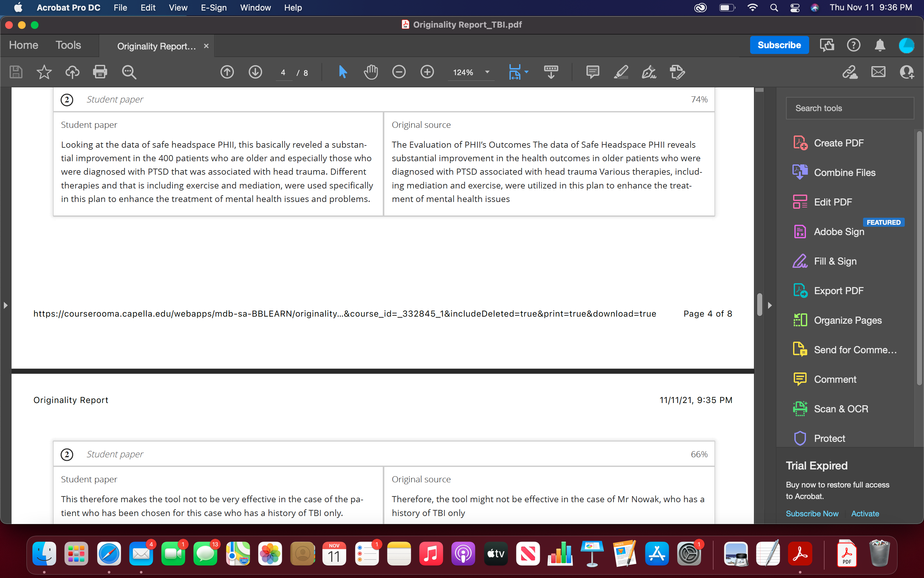Print the document
Viewport: 924px width, 578px height.
tap(100, 72)
